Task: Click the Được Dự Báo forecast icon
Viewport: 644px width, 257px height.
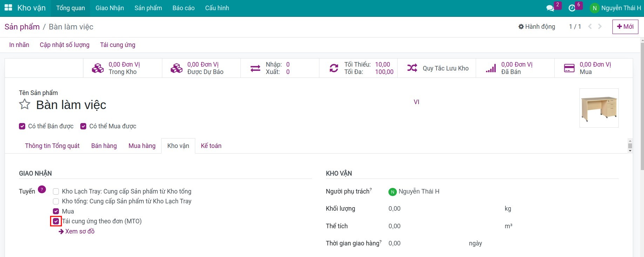Action: tap(176, 68)
